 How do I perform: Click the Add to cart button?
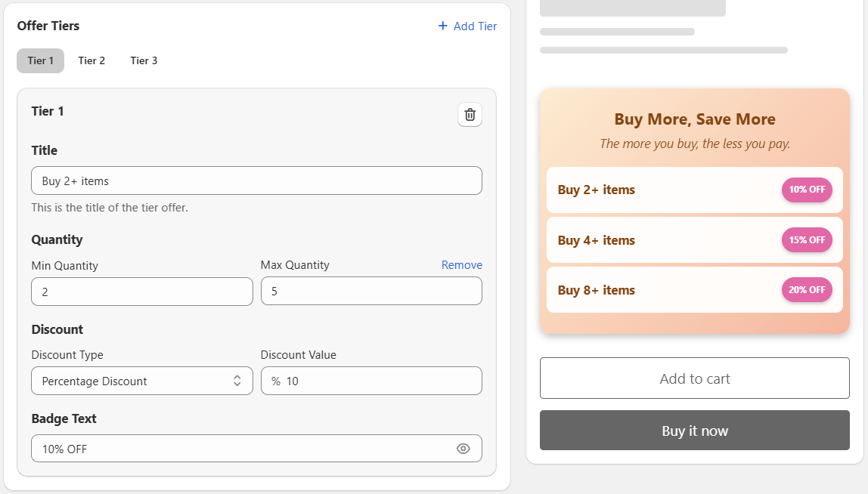tap(695, 378)
